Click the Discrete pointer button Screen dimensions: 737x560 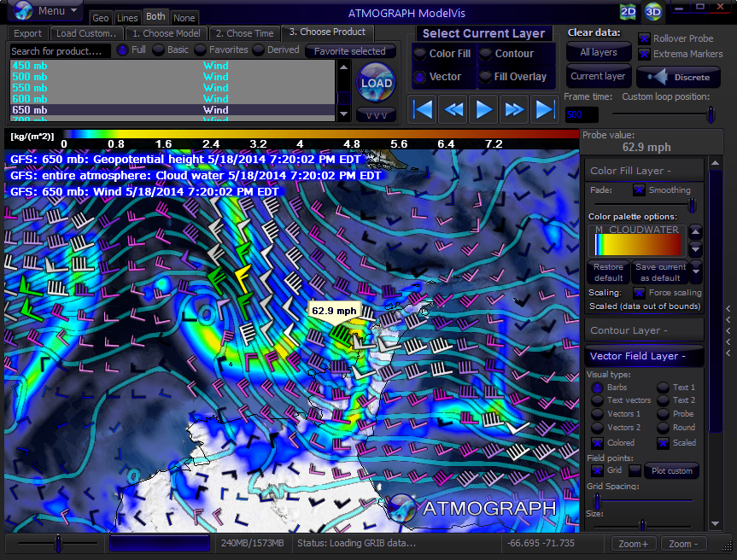[678, 77]
